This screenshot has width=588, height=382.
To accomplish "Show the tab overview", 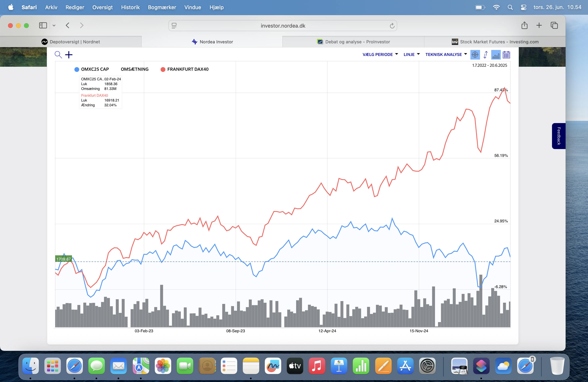I will [x=554, y=25].
